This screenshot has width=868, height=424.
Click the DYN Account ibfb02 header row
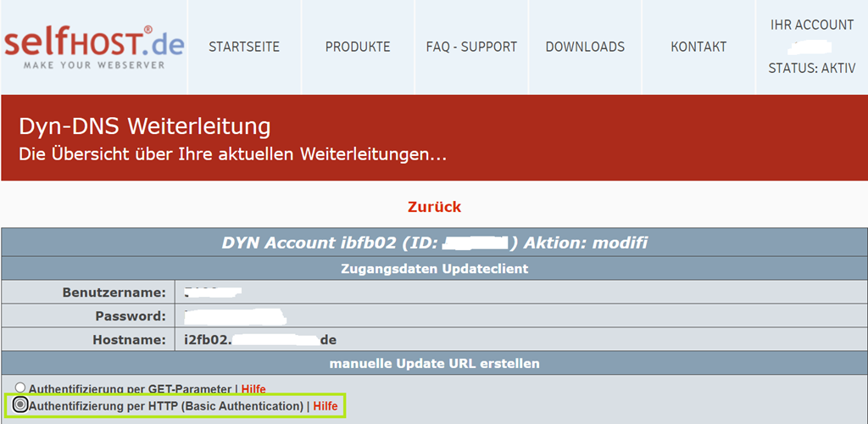tap(434, 243)
